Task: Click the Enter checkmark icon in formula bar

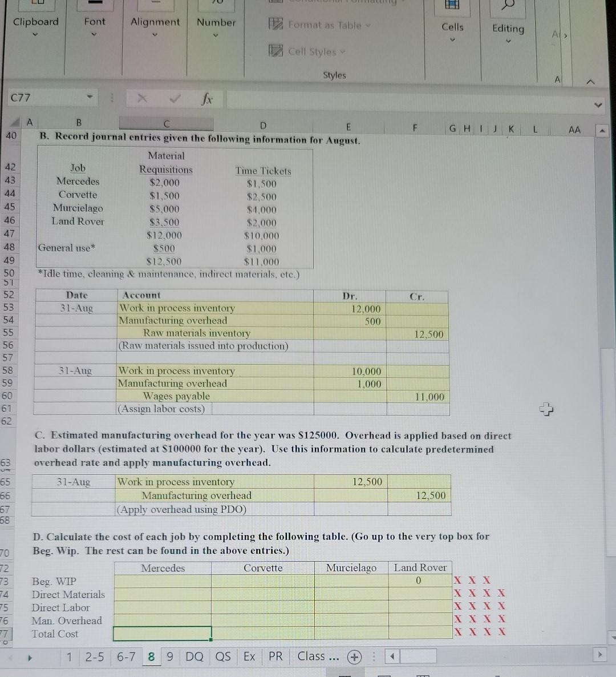Action: tap(175, 98)
